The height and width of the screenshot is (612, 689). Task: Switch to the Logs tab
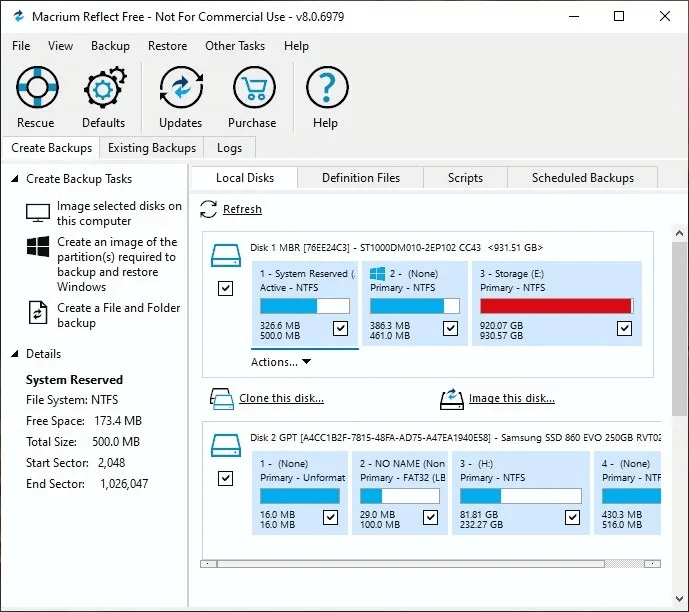[229, 148]
